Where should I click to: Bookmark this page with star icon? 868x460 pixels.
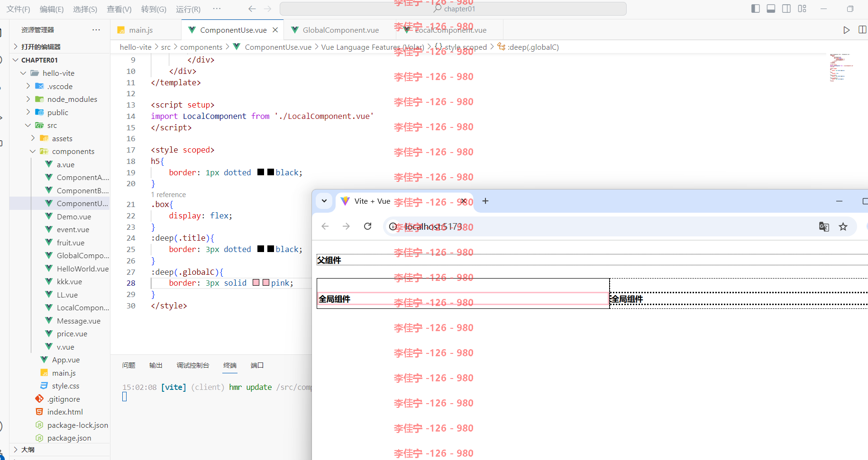coord(843,226)
